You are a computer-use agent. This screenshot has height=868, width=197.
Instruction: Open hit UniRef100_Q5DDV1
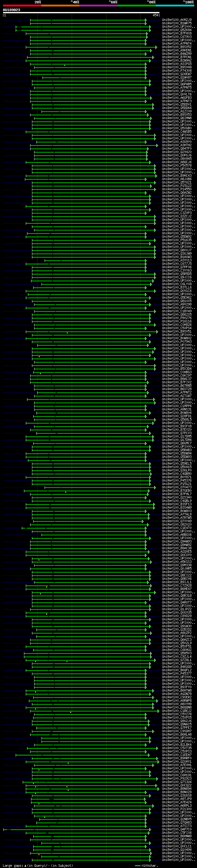tap(177, 104)
